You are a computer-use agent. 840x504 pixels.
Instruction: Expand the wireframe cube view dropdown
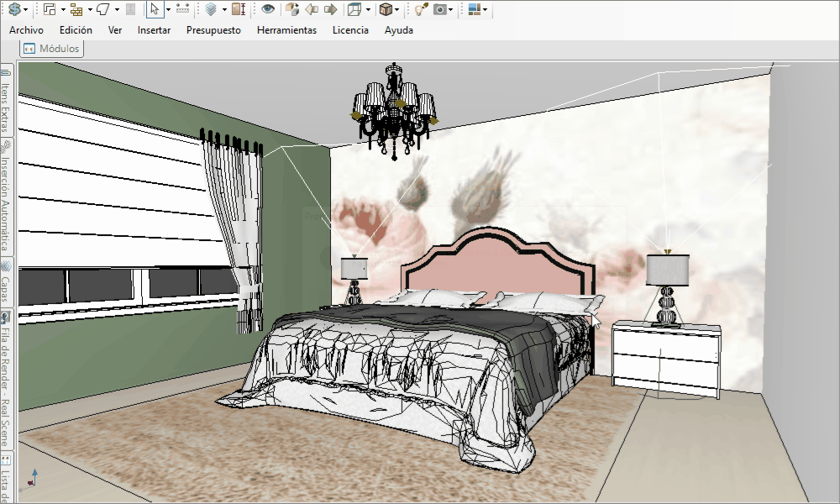[368, 9]
